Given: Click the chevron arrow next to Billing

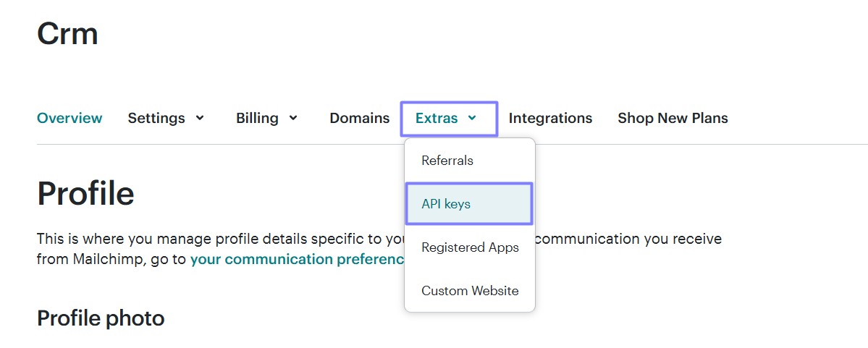Looking at the screenshot, I should pos(293,118).
